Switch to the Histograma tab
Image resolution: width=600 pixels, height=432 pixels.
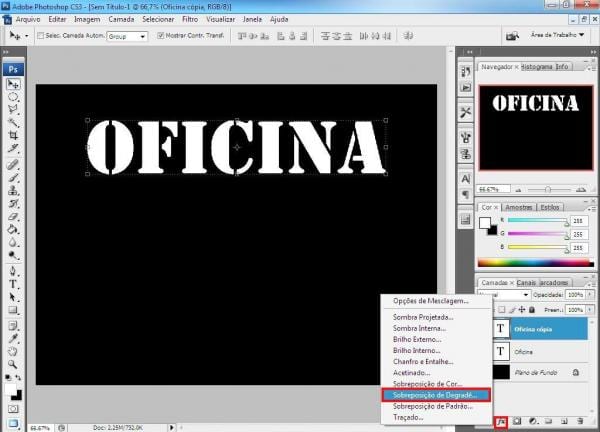coord(537,67)
